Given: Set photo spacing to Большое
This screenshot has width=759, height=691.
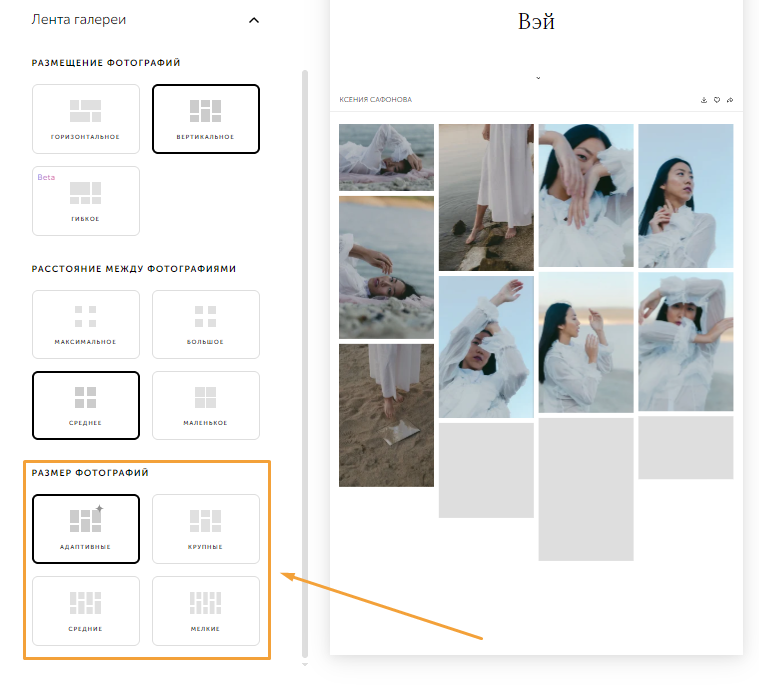Looking at the screenshot, I should (206, 324).
